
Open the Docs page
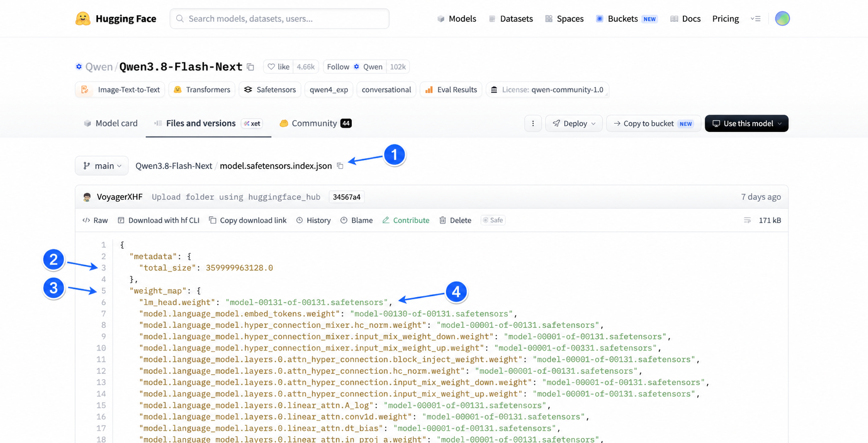tap(685, 19)
